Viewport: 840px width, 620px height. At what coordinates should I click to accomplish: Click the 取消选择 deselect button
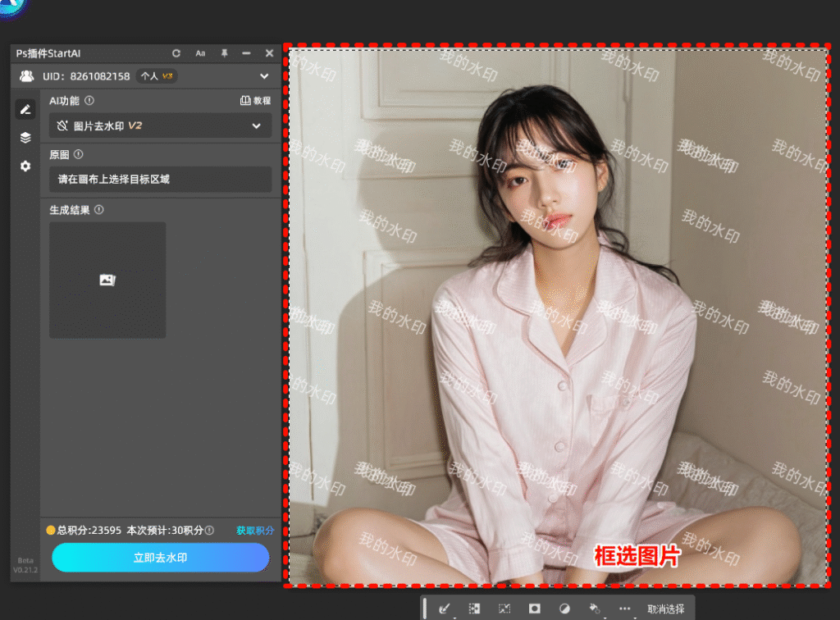pos(665,609)
